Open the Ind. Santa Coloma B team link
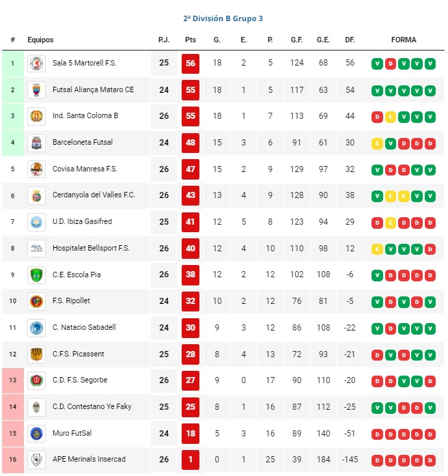 (85, 115)
